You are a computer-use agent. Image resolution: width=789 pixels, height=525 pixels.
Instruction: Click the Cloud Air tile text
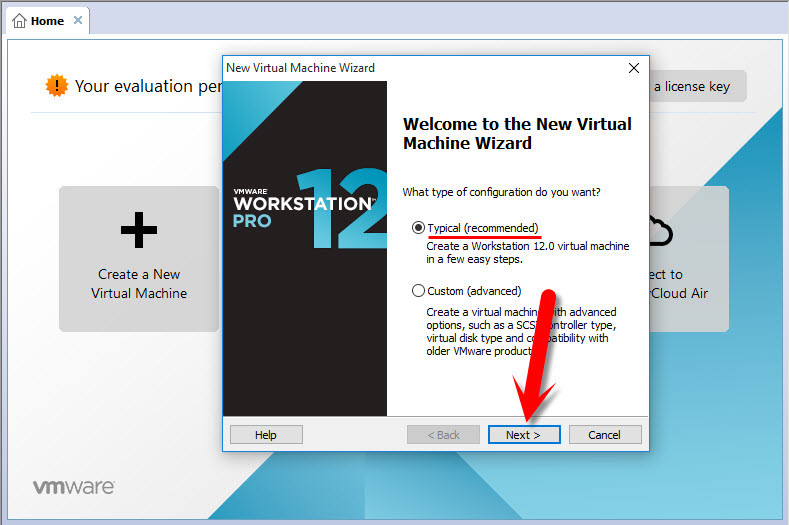click(x=679, y=284)
